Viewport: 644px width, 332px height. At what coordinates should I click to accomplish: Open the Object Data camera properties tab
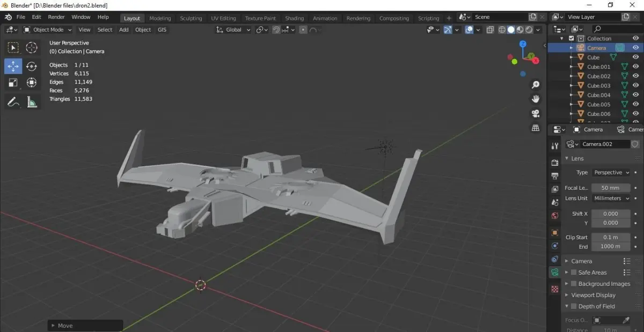click(555, 272)
